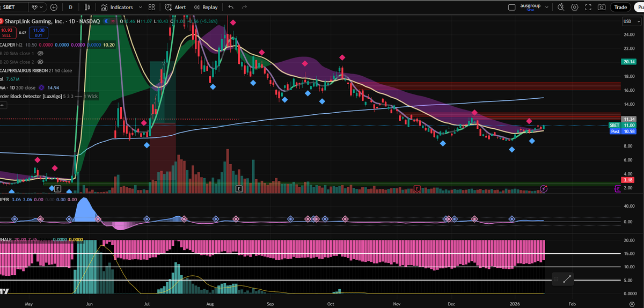
Task: Click the 2026 label on the time axis
Action: click(515, 303)
